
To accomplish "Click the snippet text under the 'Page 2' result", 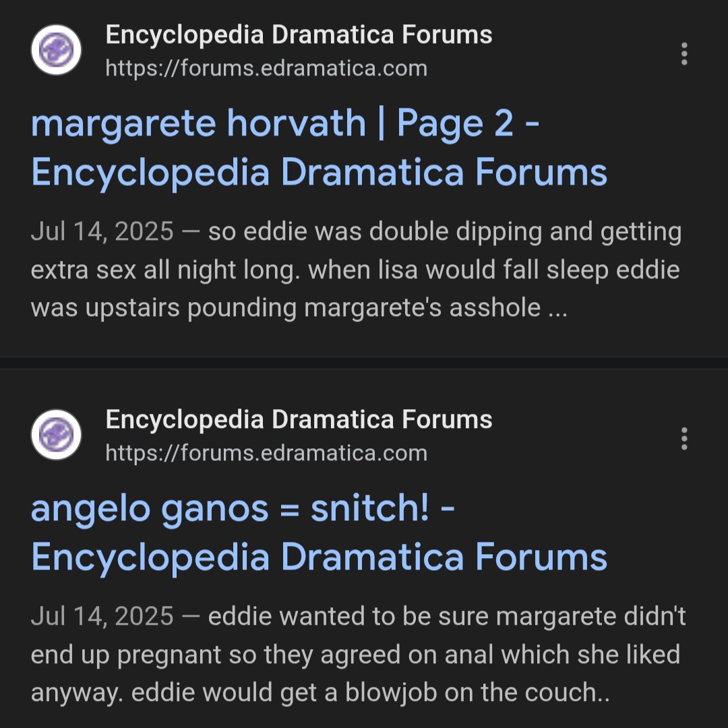I will [355, 270].
